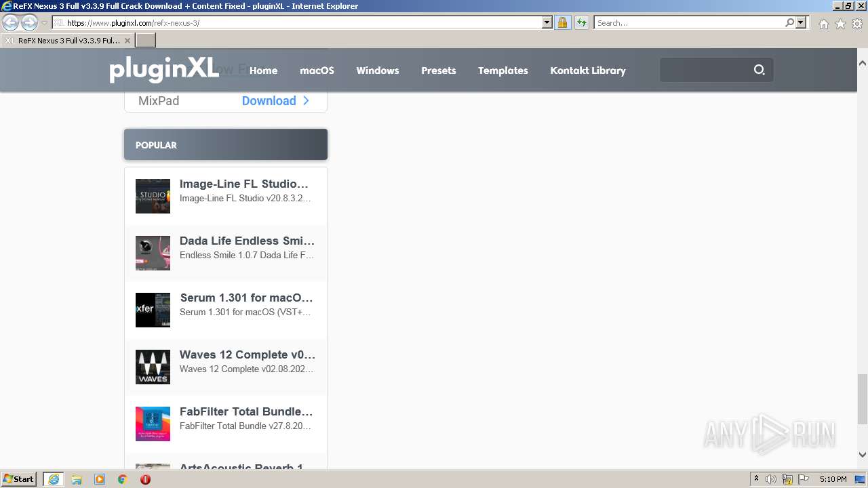Open the Image-Line FL Studio title link
Image resolution: width=868 pixels, height=488 pixels.
[244, 184]
